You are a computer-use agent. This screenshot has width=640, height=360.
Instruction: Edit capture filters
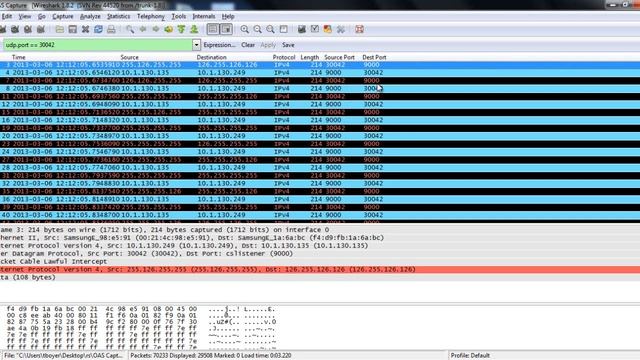(302, 29)
